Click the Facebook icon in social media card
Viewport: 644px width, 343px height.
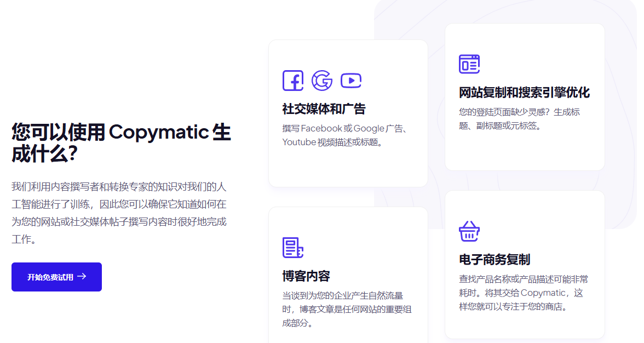coord(293,81)
